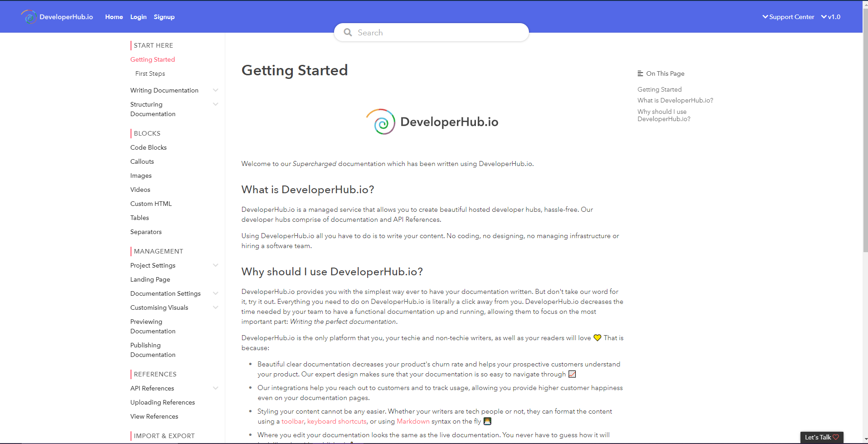Open the v1.0 version dropdown
The image size is (868, 444).
click(x=831, y=17)
